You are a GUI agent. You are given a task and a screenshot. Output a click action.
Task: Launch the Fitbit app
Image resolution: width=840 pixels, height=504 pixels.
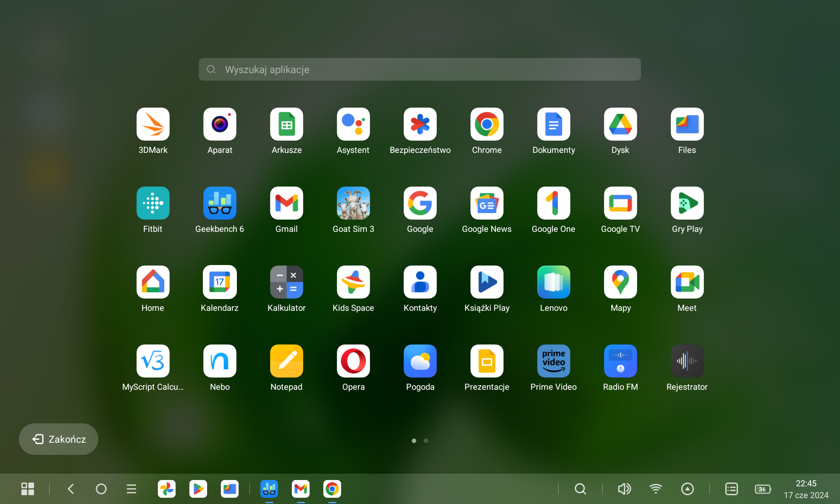(153, 203)
